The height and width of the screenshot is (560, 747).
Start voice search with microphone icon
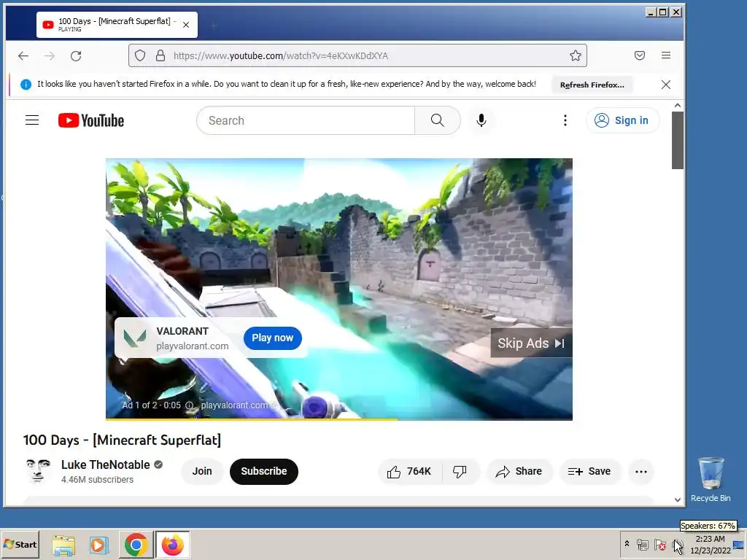coord(481,120)
